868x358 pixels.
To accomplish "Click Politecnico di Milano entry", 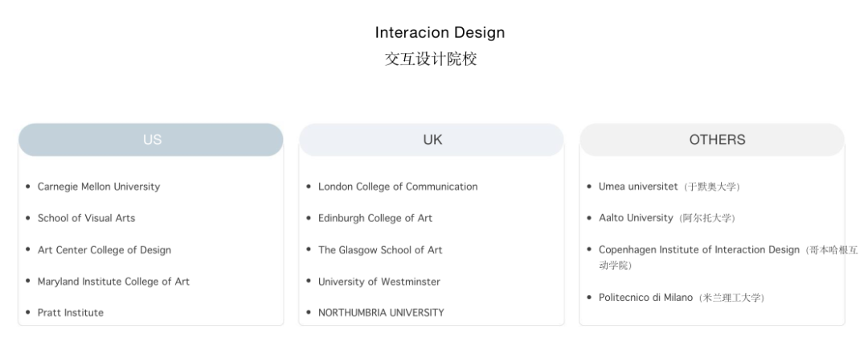I will pos(645,298).
